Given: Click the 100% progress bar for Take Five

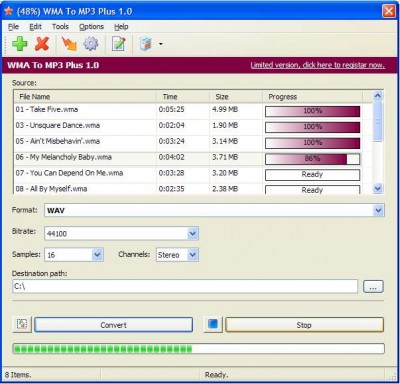Looking at the screenshot, I should tap(312, 111).
